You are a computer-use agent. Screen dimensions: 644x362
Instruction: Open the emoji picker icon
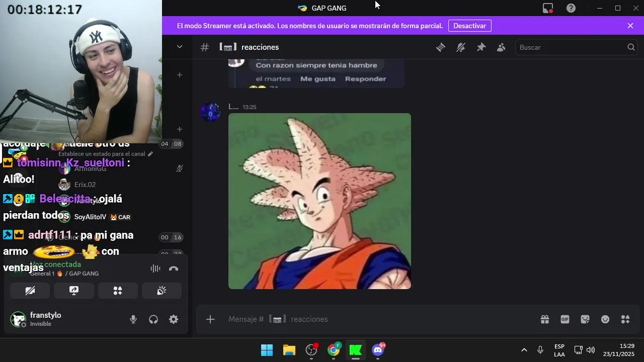605,319
